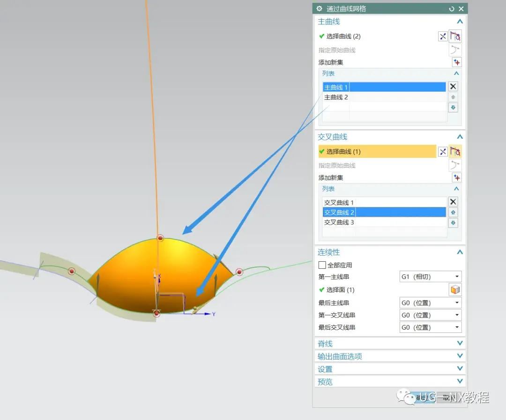
Task: Open 最后交叉线串 continuity dropdown
Action: (x=430, y=327)
